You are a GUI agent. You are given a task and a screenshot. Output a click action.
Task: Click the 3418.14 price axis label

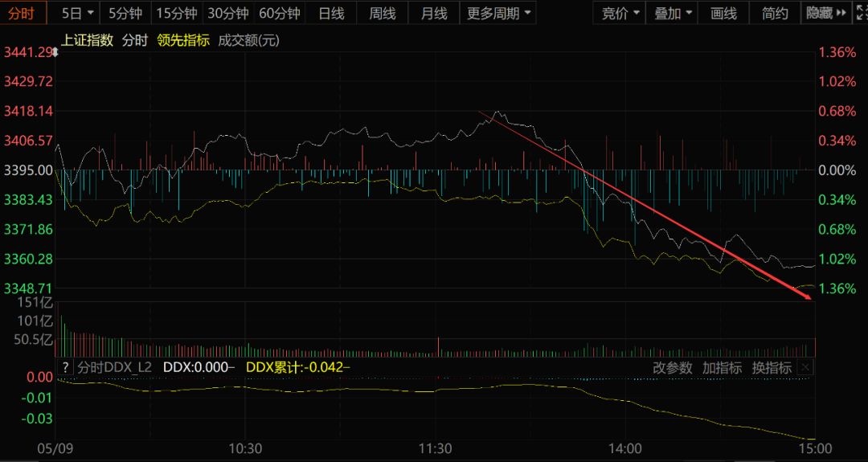pos(28,111)
